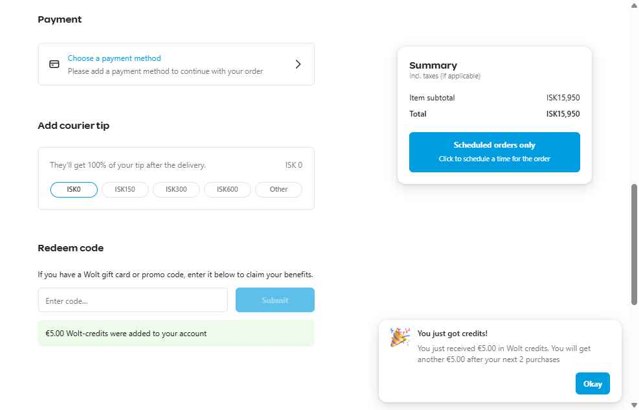
Task: Pick the ISK600 courier tip
Action: [x=227, y=189]
